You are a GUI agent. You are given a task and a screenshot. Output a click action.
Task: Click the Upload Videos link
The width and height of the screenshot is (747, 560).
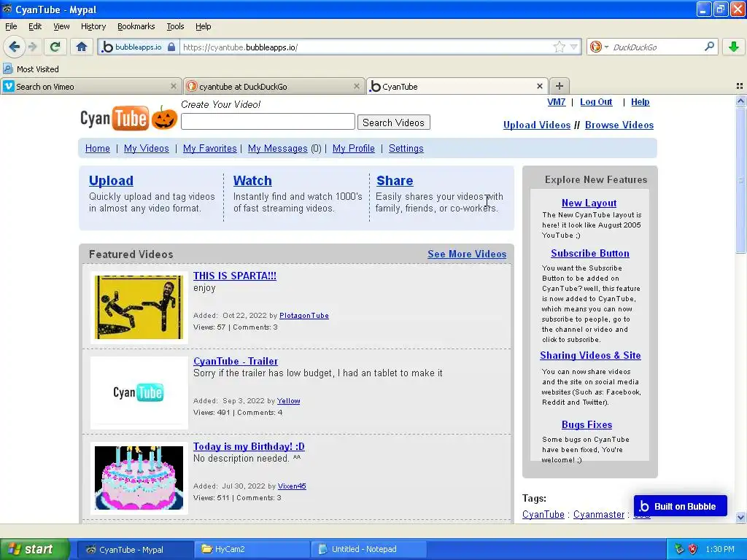537,125
